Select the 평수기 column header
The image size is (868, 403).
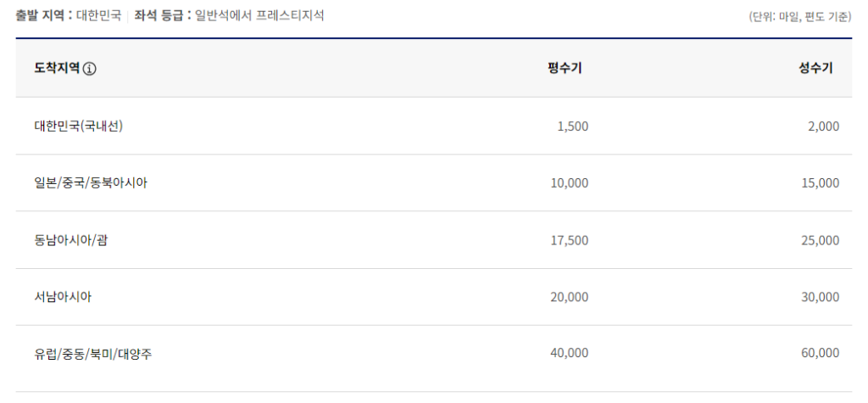565,69
